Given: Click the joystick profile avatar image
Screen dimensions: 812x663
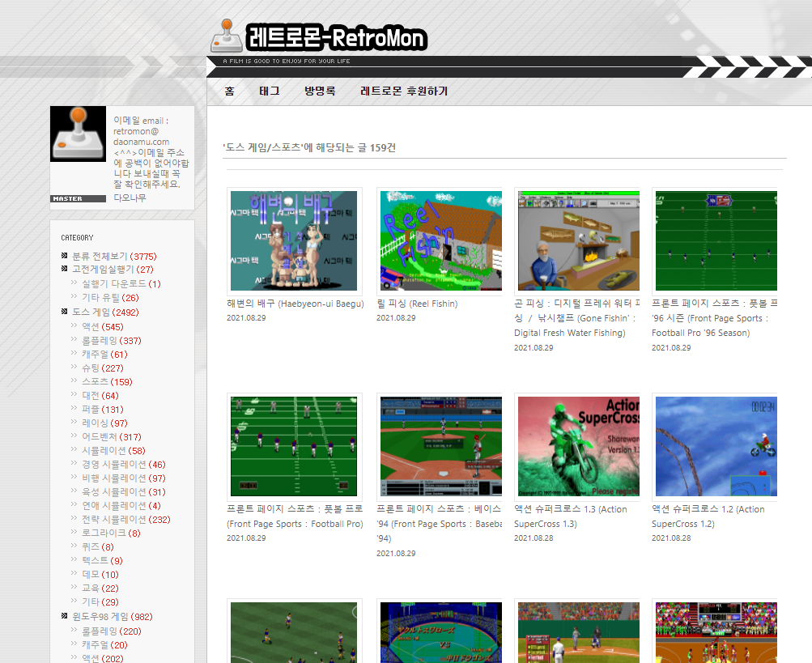Looking at the screenshot, I should pyautogui.click(x=79, y=134).
